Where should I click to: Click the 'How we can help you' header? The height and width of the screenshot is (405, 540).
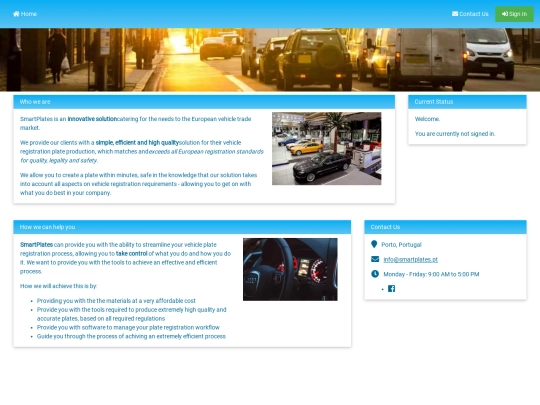(x=182, y=227)
